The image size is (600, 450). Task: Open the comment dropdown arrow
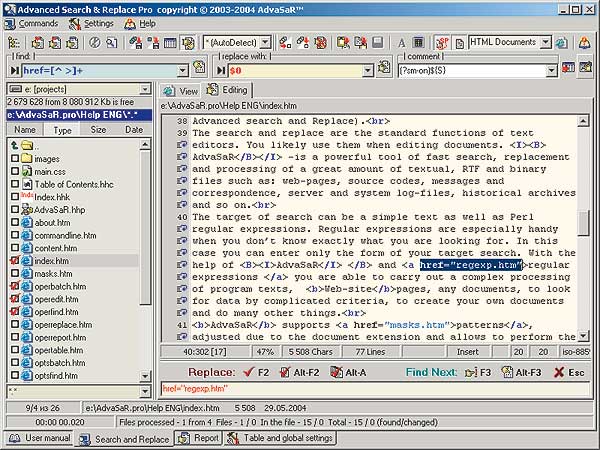(x=551, y=71)
